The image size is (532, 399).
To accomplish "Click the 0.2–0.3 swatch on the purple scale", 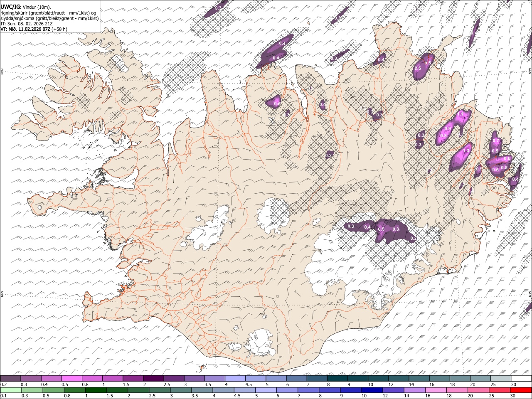I will [x=11, y=378].
